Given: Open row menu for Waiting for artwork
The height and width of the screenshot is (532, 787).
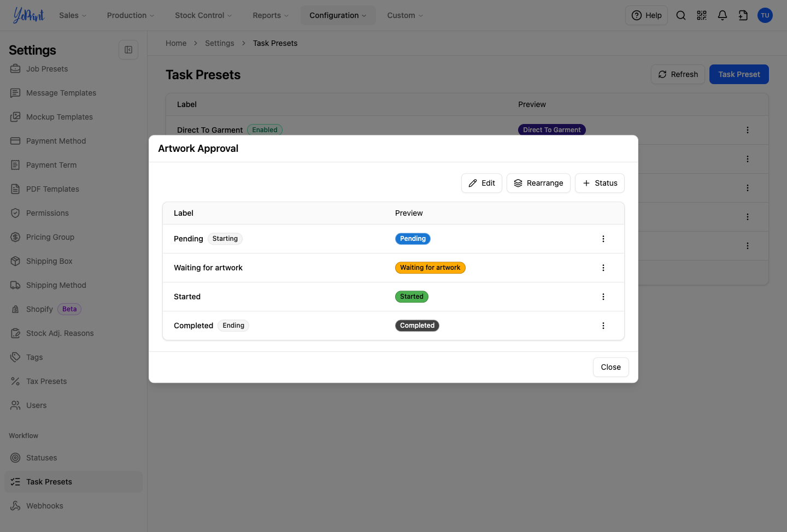Looking at the screenshot, I should 603,268.
